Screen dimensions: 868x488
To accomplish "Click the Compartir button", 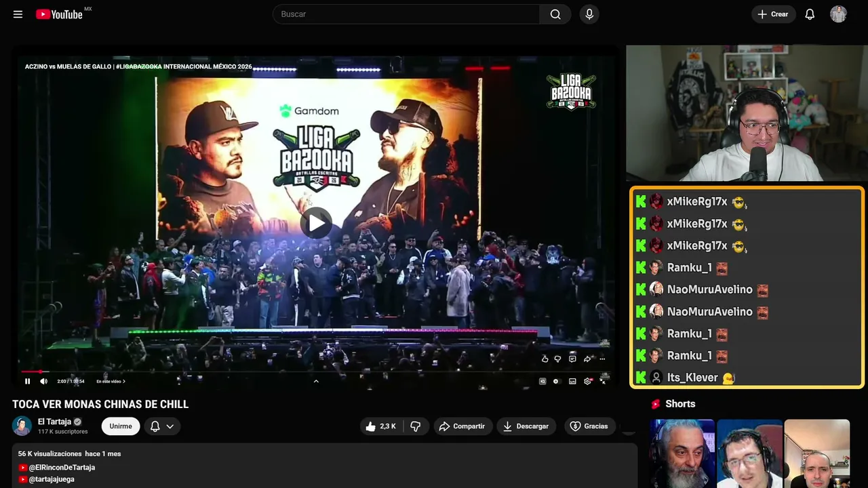I will coord(462,426).
